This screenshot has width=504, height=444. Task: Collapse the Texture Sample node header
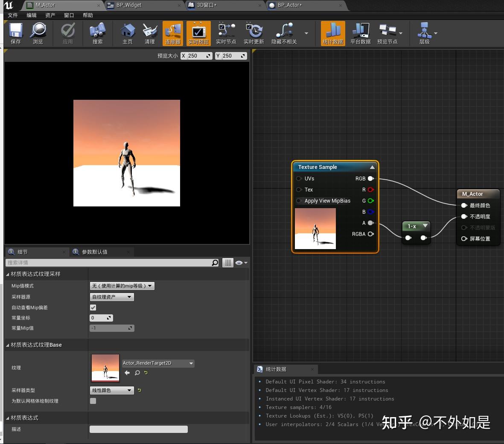371,167
